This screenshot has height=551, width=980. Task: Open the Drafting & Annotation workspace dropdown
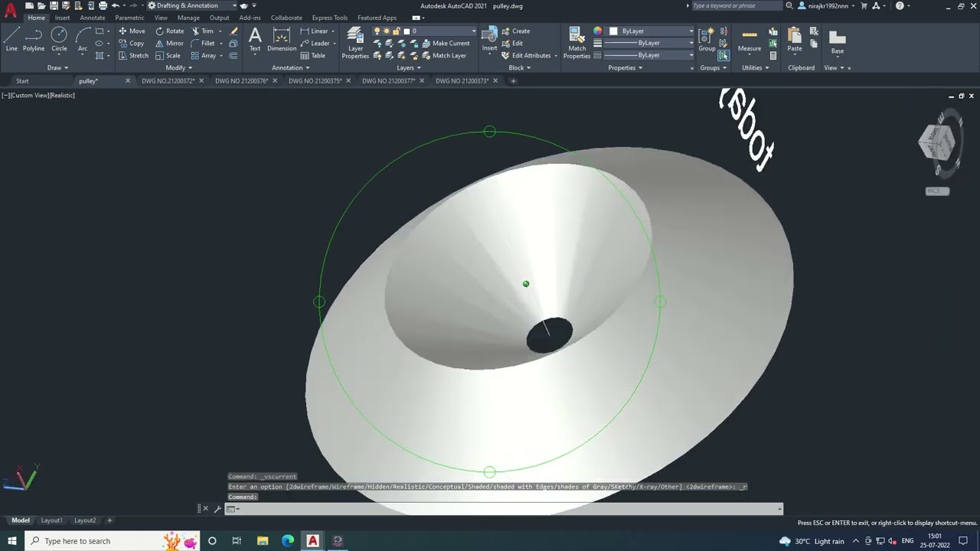pyautogui.click(x=193, y=5)
